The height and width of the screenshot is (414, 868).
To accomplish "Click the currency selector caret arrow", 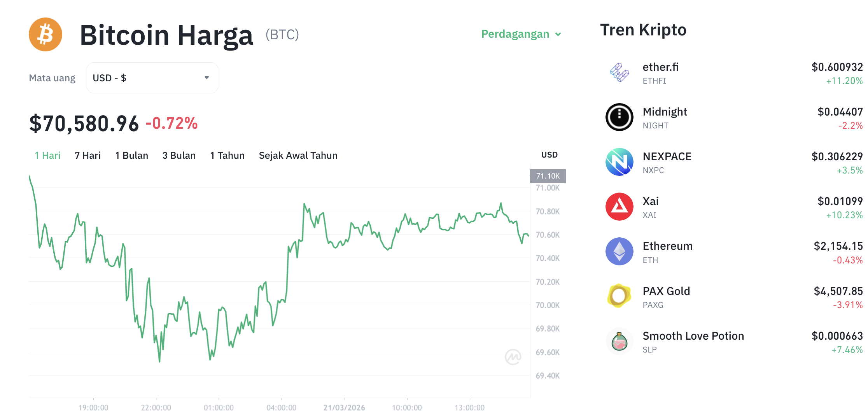I will (207, 77).
